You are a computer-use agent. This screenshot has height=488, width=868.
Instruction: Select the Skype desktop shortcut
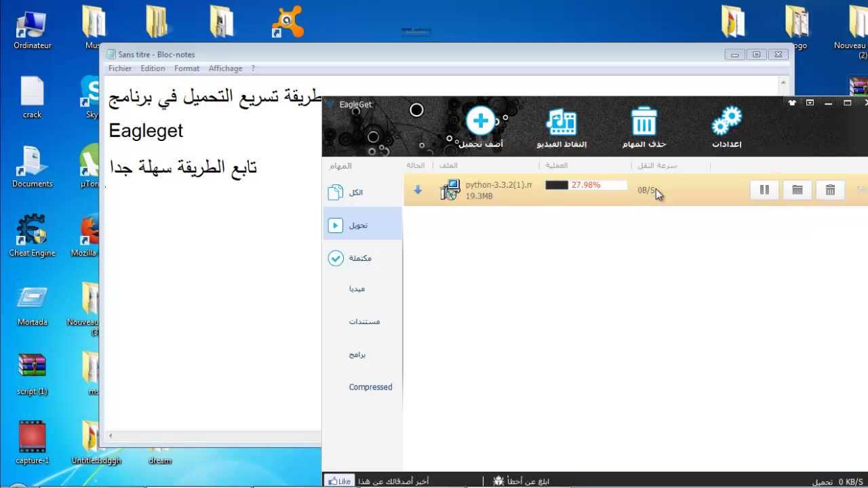click(x=90, y=97)
